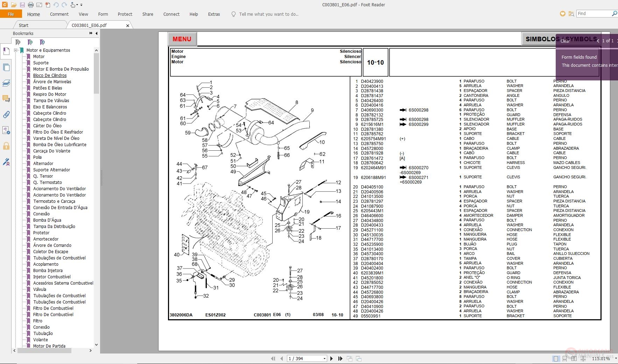Viewport: 618px width, 364px height.
Task: Open the page number dropdown
Action: pyautogui.click(x=324, y=358)
